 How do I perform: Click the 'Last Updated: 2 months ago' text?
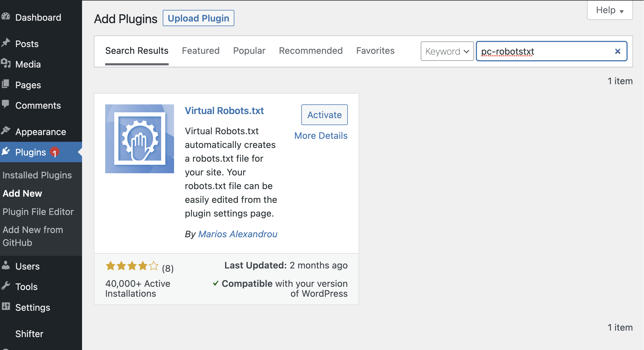286,265
